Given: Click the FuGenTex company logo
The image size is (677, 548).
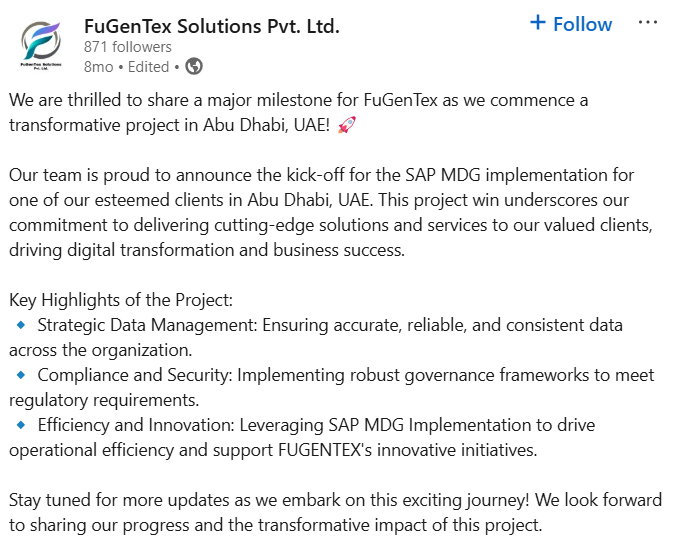Looking at the screenshot, I should pyautogui.click(x=41, y=46).
